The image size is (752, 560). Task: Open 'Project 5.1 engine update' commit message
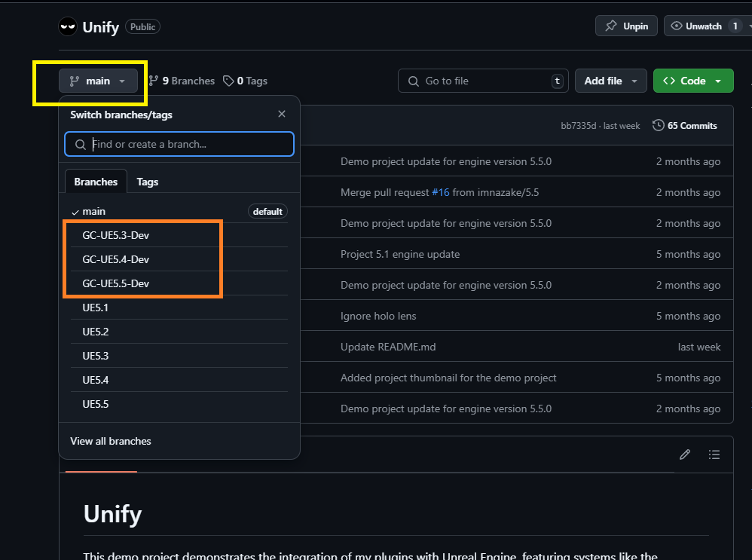point(400,254)
